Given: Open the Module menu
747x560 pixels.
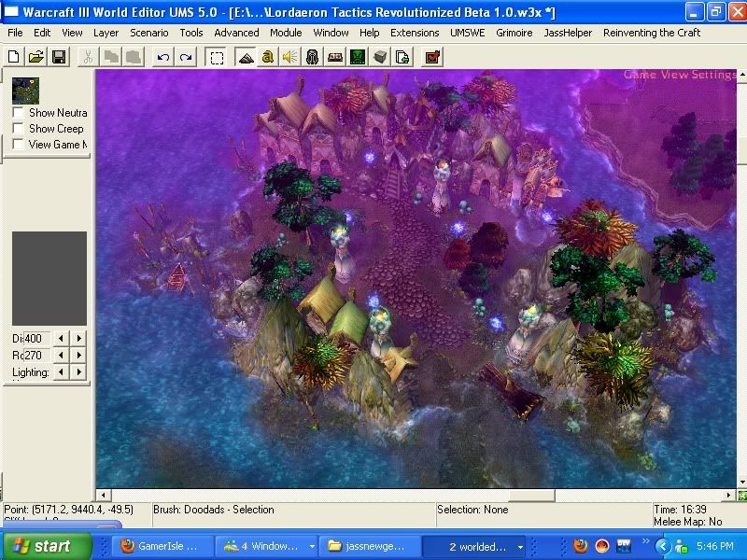Looking at the screenshot, I should tap(286, 33).
